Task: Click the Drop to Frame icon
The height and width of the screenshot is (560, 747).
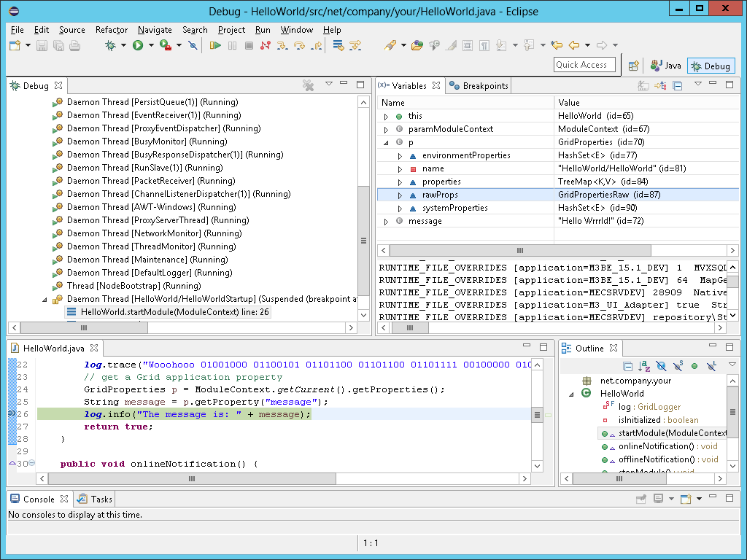Action: tap(338, 45)
